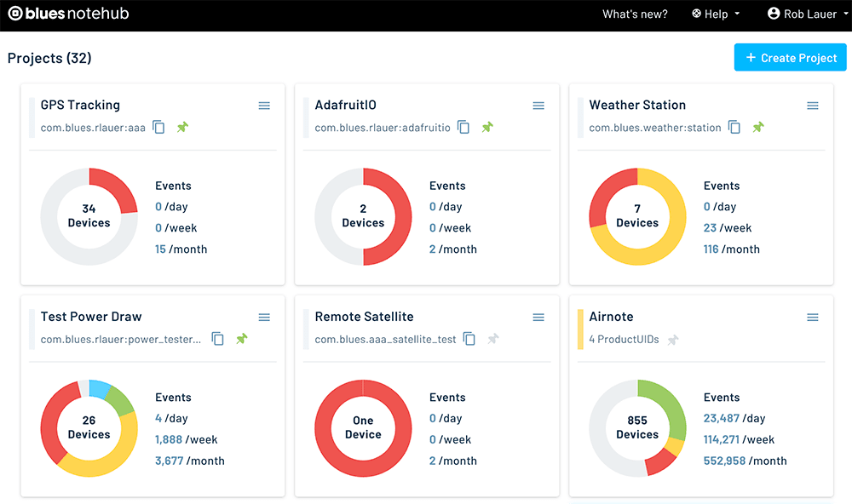Open the Remote Satellite project title
Viewport: 852px width, 504px height.
pyautogui.click(x=364, y=317)
